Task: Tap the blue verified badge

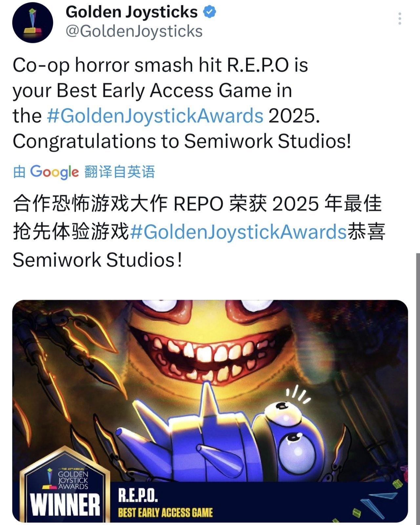Action: (209, 12)
